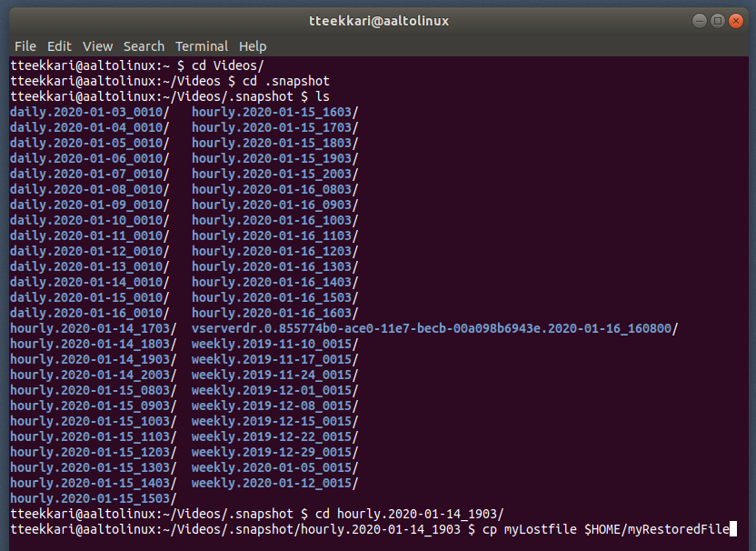Click the text cursor after myRestoredFile
This screenshot has width=756, height=551.
point(731,529)
